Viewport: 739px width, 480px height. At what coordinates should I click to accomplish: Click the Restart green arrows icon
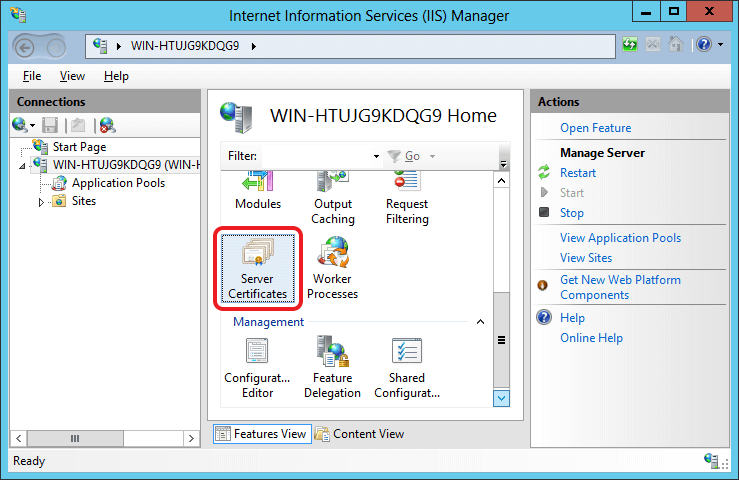pyautogui.click(x=544, y=172)
